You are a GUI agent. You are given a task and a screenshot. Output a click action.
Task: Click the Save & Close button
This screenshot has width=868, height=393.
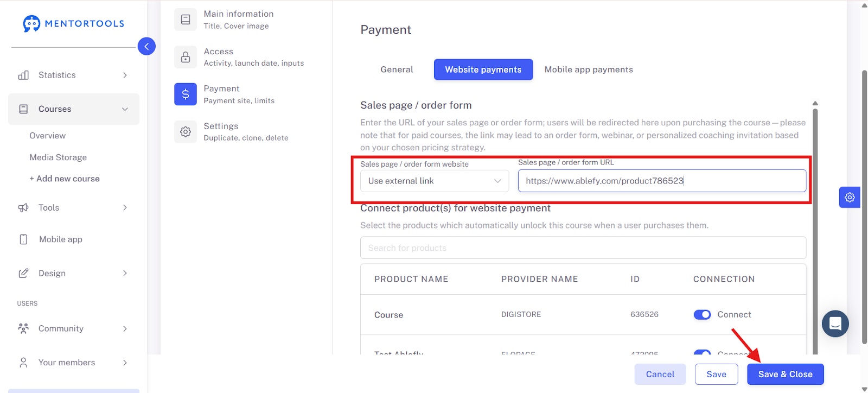785,374
